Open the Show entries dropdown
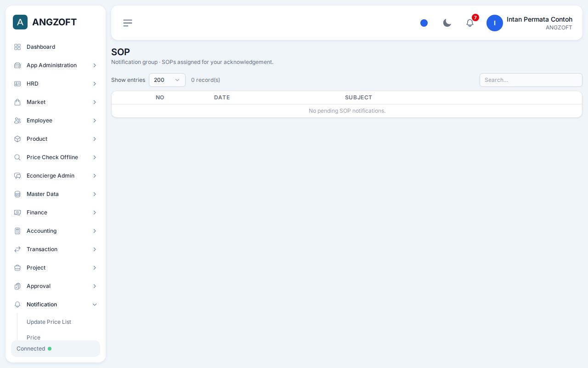This screenshot has width=588, height=368. tap(167, 80)
